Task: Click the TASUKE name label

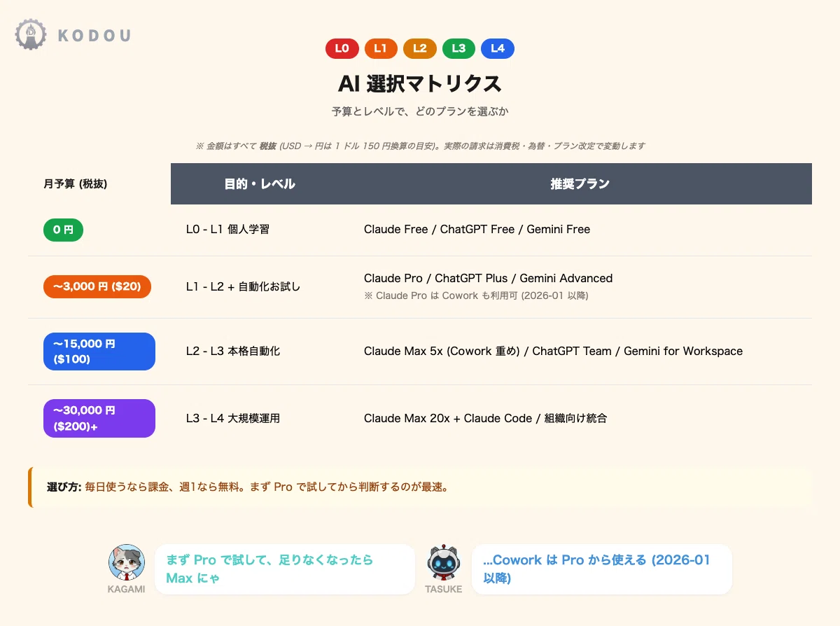Action: click(444, 589)
